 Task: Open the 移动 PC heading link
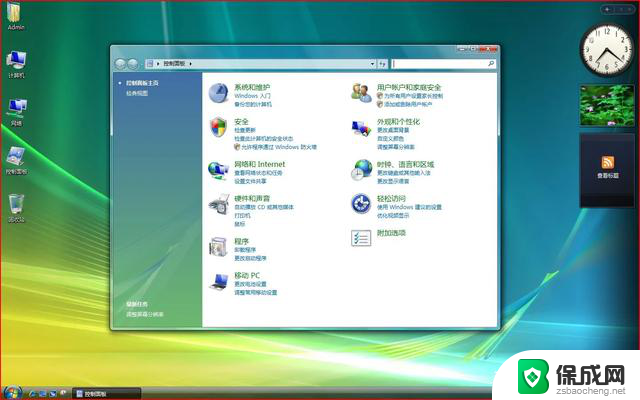click(x=247, y=275)
